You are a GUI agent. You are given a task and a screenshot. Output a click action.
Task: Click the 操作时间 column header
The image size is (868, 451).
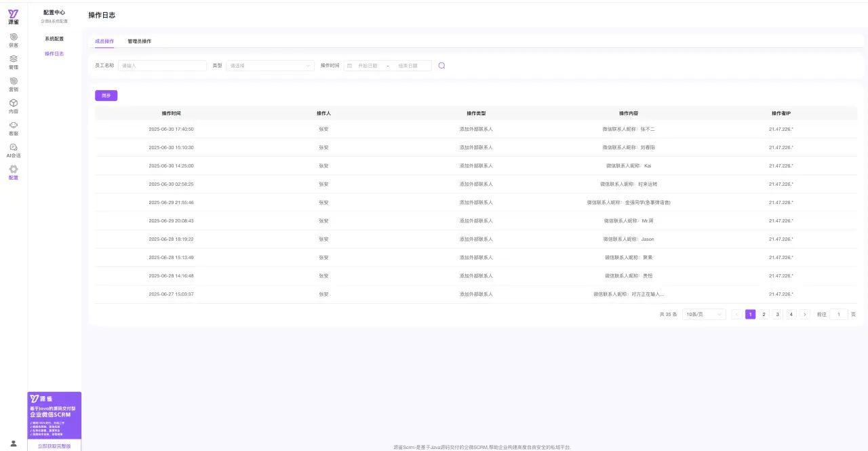(x=172, y=113)
